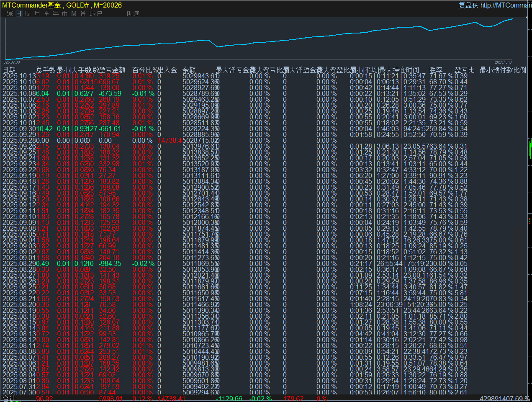Image resolution: width=532 pixels, height=402 pixels.
Task: Open the 账户 account view
Action: click(96, 14)
